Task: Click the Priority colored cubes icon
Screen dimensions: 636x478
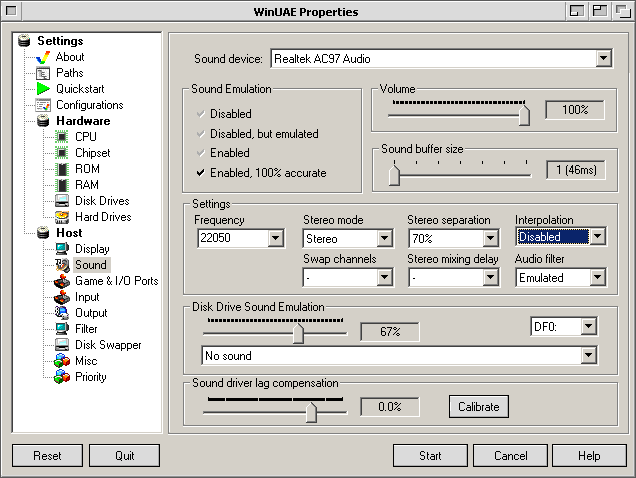Action: click(62, 377)
